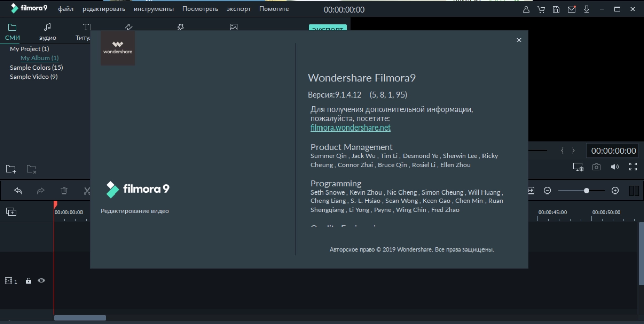This screenshot has height=324, width=644.
Task: Take a snapshot with the camera icon
Action: click(x=596, y=167)
